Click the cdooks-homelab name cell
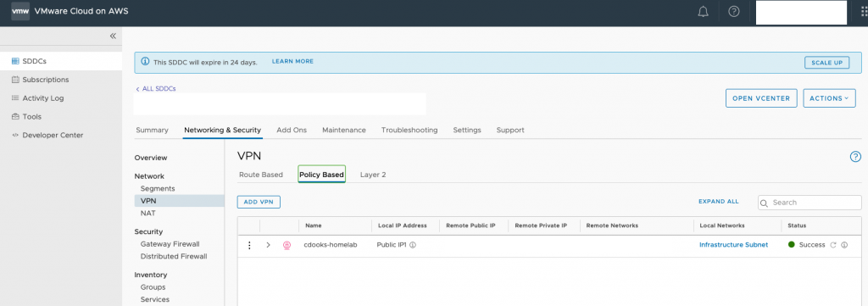This screenshot has height=306, width=868. click(x=331, y=245)
